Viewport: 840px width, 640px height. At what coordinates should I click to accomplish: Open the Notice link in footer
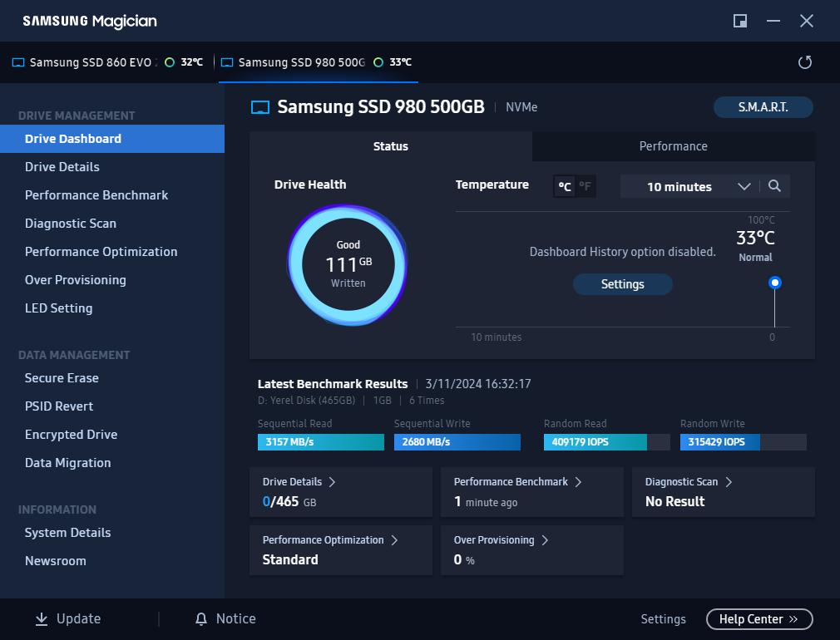[x=235, y=619]
